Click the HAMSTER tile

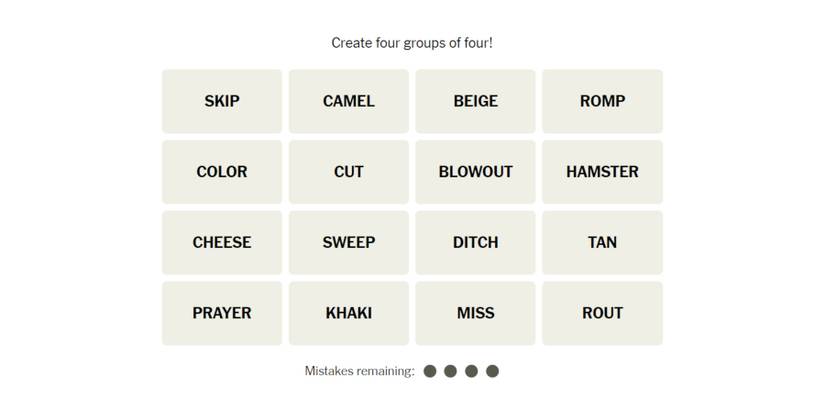click(x=602, y=172)
